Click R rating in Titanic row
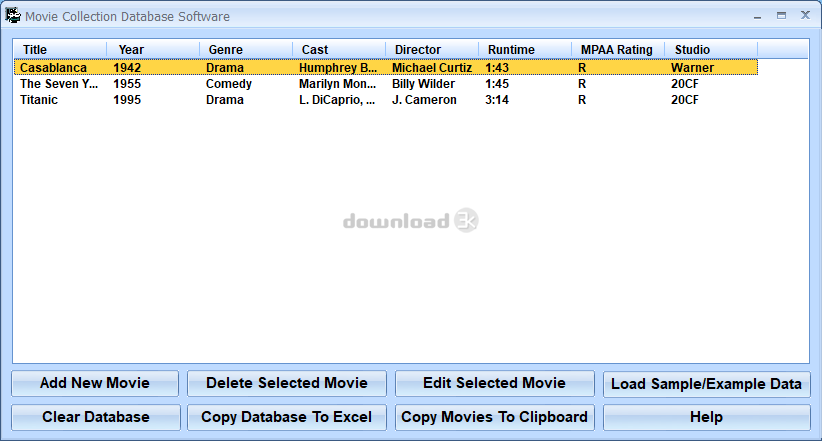Viewport: 822px width, 441px height. 582,100
